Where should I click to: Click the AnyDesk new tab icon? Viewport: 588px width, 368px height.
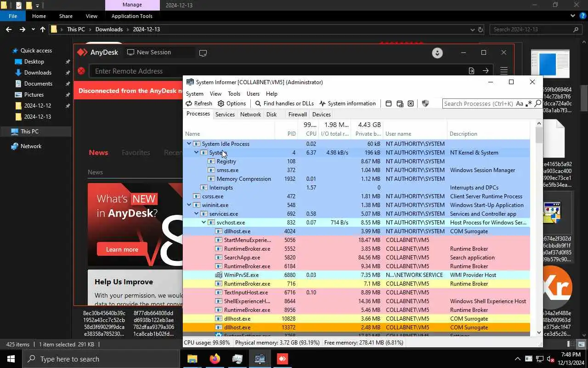click(x=203, y=53)
